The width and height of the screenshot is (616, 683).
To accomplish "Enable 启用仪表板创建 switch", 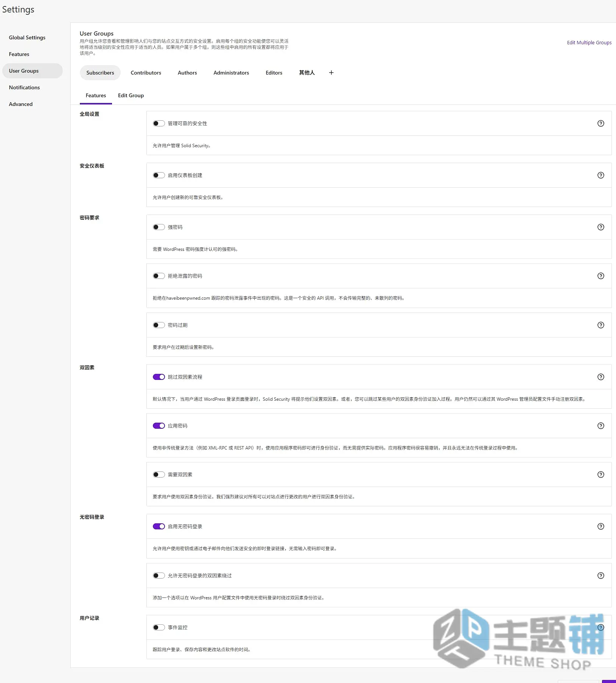I will [x=159, y=175].
